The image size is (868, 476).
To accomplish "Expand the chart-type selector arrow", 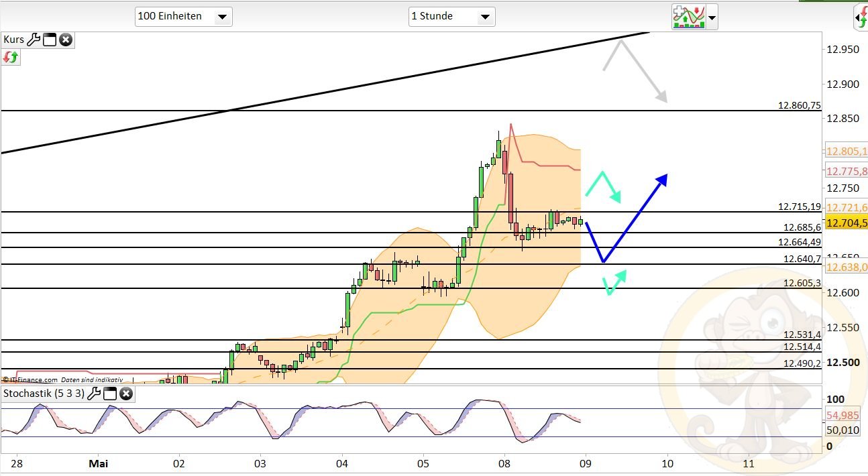I will (711, 18).
